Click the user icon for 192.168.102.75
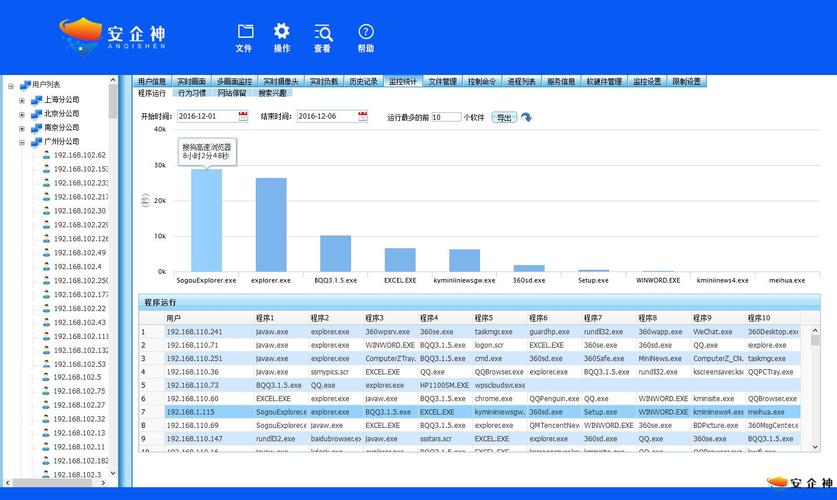The height and width of the screenshot is (500, 837). 46,391
